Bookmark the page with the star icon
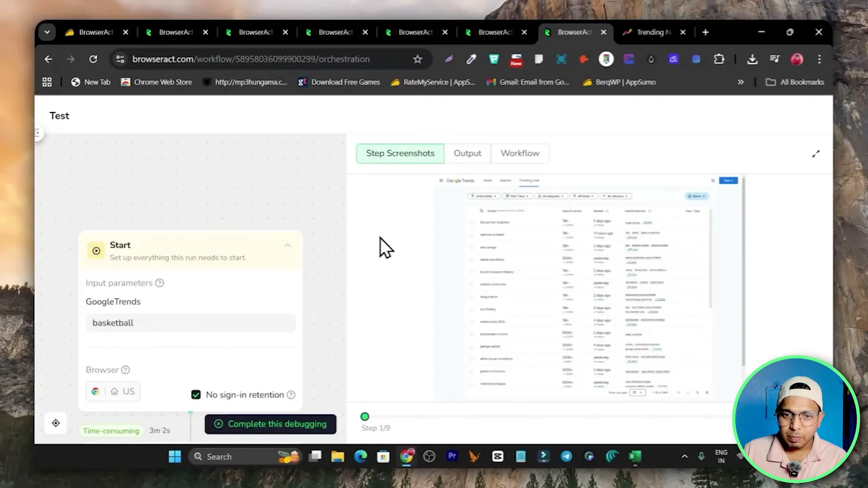The height and width of the screenshot is (488, 868). 417,59
